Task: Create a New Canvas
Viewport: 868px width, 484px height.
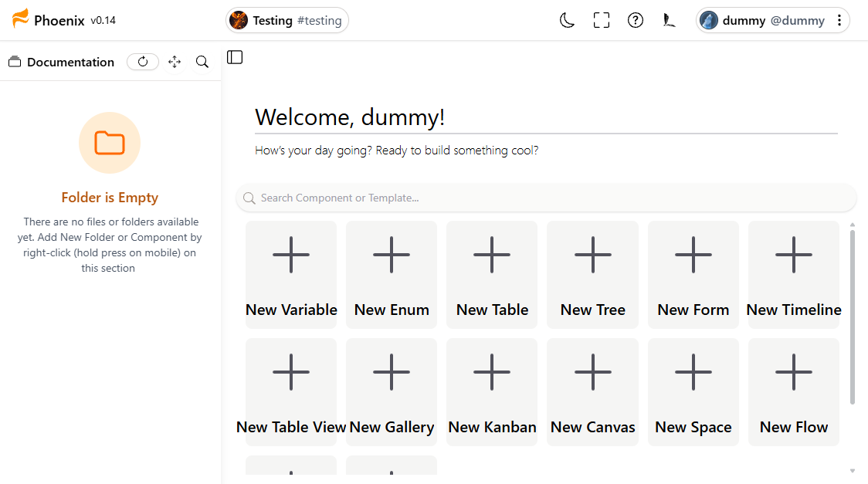Action: click(592, 392)
